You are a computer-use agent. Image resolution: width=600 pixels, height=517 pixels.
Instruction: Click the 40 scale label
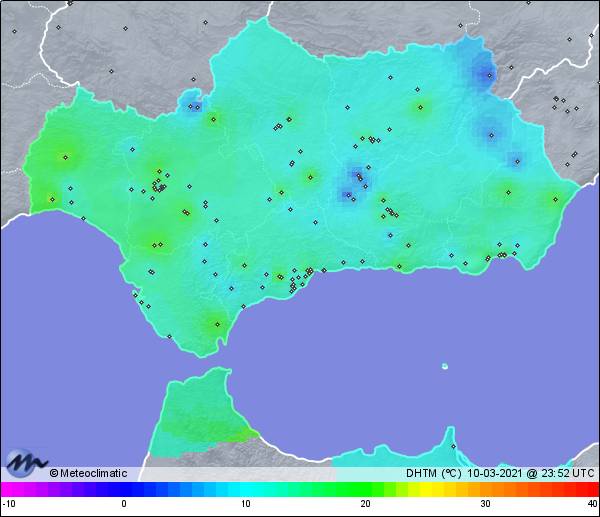pyautogui.click(x=593, y=504)
